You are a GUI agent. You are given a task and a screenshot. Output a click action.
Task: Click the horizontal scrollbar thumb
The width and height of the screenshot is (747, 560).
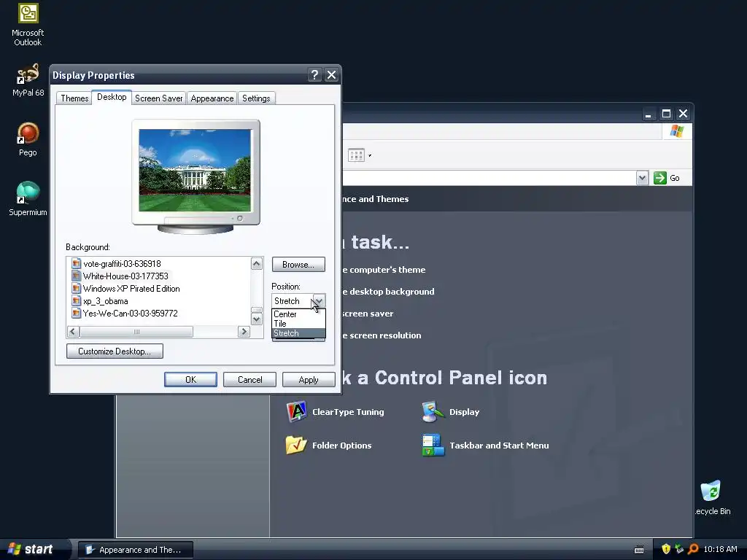click(x=136, y=332)
